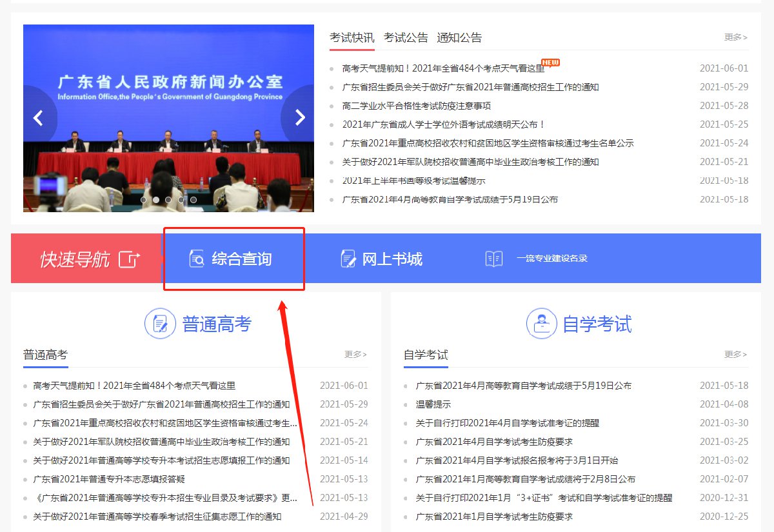Switch to the 通知公告 tab

[459, 37]
